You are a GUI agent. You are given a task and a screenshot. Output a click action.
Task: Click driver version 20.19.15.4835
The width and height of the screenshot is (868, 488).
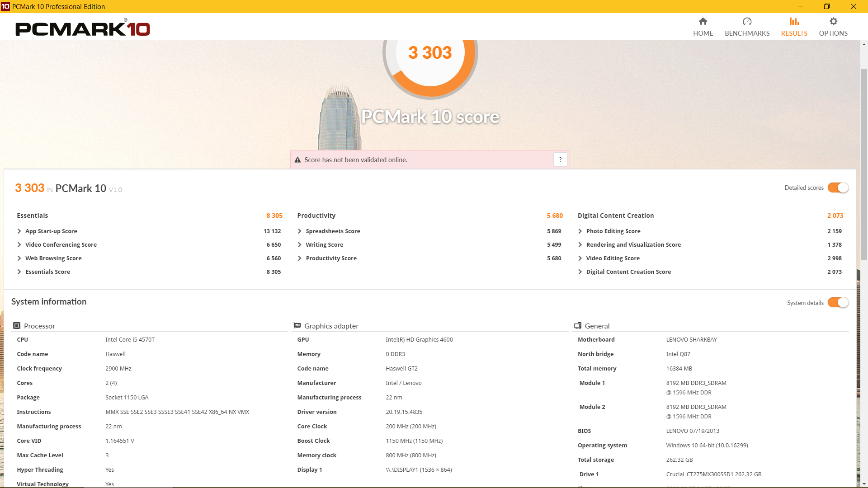tap(404, 412)
